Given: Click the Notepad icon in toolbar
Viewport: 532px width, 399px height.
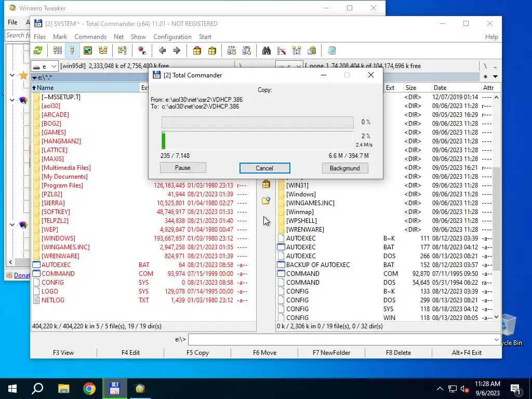Looking at the screenshot, I should 331,50.
